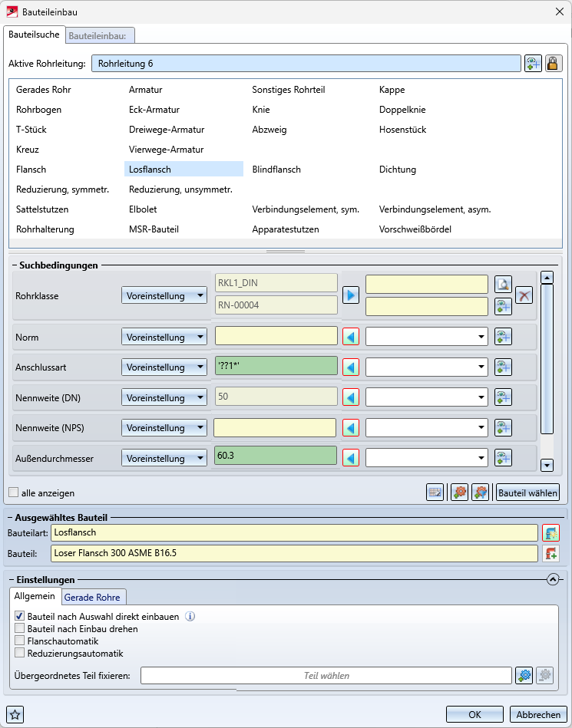572x728 pixels.
Task: Click the search conditions scrollbar up arrow
Action: tap(547, 278)
